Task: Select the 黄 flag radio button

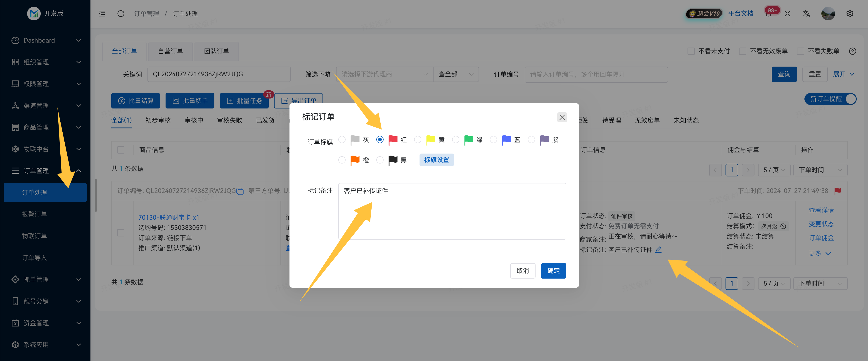Action: point(417,140)
